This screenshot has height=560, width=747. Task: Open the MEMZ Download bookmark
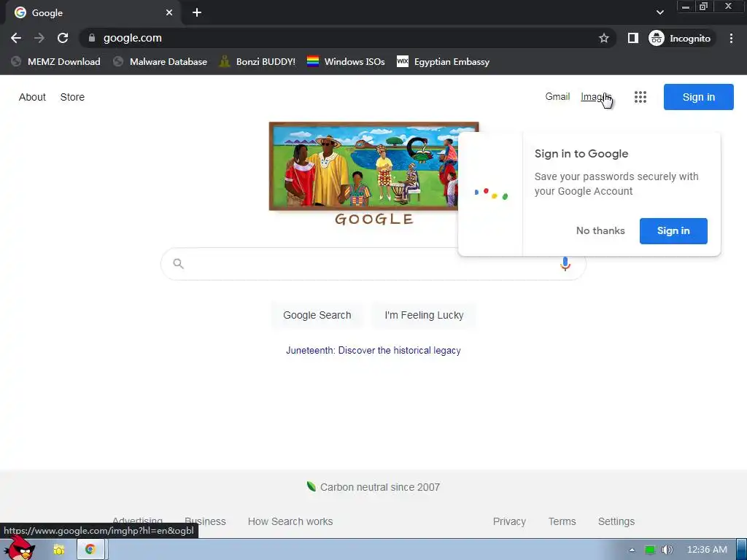tap(55, 61)
